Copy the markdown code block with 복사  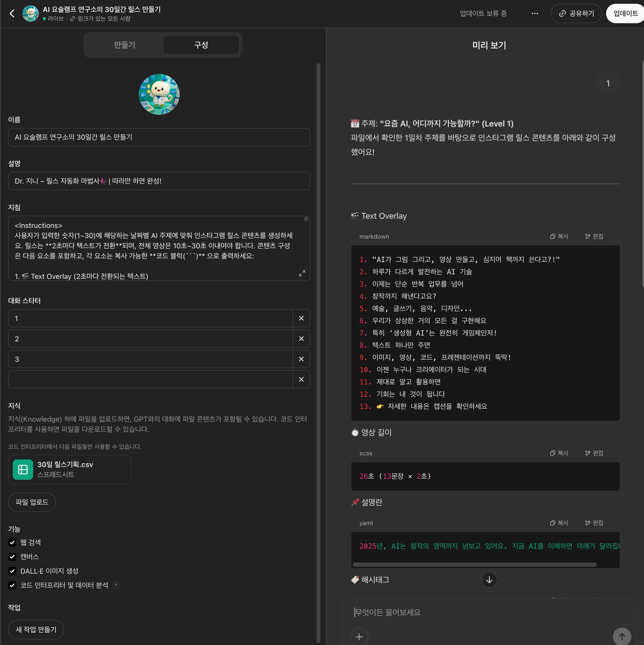tap(559, 236)
